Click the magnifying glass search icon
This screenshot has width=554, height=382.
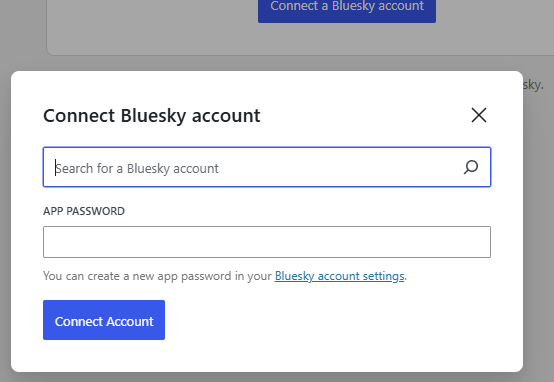pyautogui.click(x=471, y=167)
